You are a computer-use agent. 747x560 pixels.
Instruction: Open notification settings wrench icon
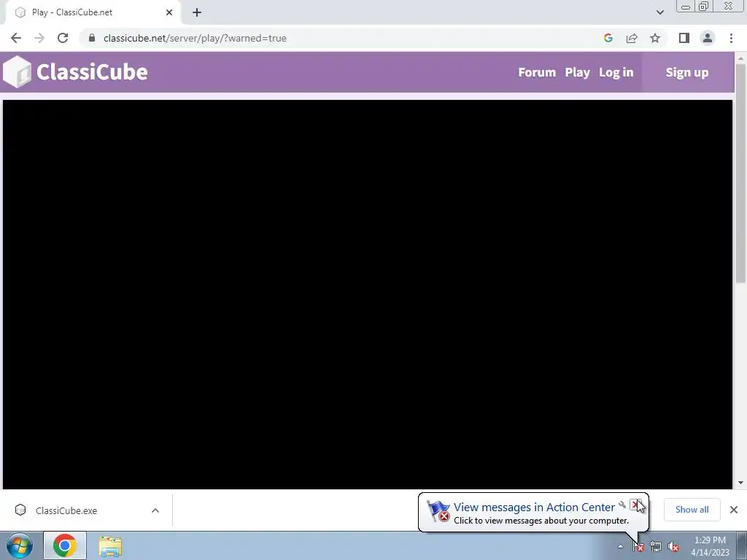point(622,505)
